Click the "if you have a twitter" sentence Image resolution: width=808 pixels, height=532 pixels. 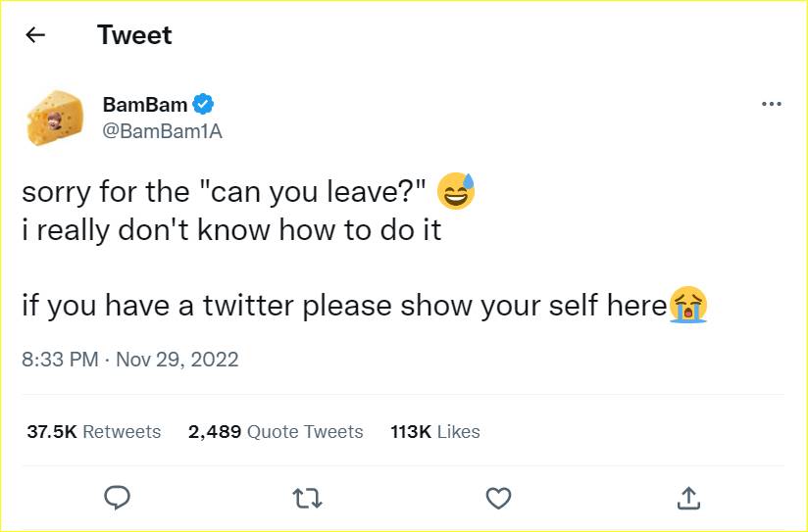[345, 306]
